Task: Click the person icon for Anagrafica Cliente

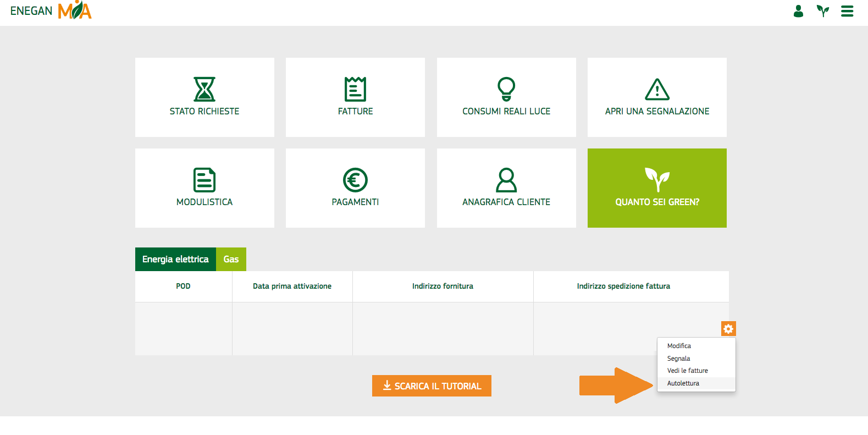Action: pyautogui.click(x=506, y=180)
